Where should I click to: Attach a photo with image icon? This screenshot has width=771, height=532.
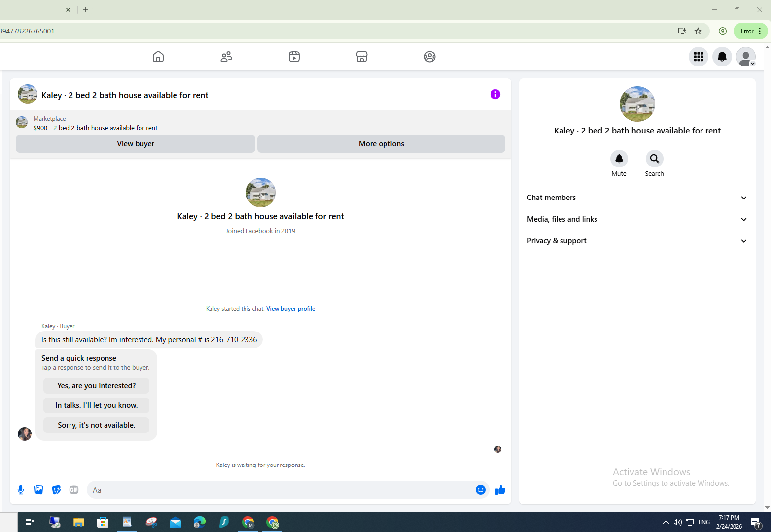(38, 490)
